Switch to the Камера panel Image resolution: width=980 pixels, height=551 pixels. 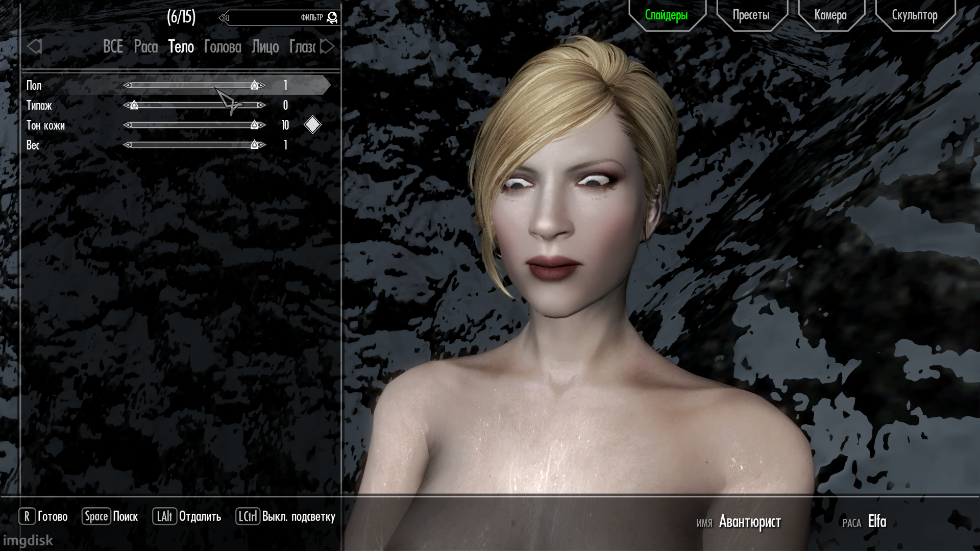[x=831, y=15]
